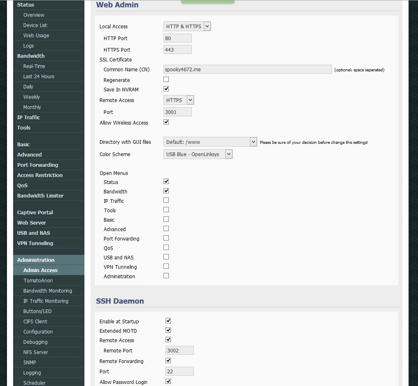Open Configuration under Administration

[38, 332]
